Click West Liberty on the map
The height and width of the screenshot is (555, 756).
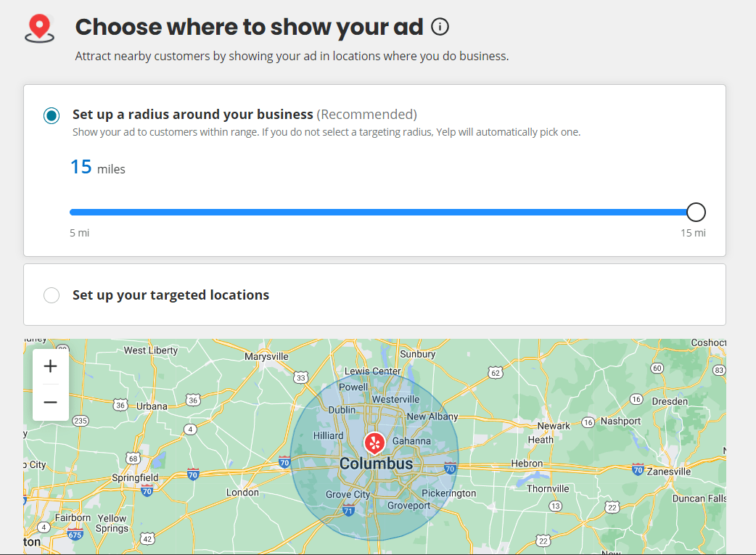click(x=151, y=350)
